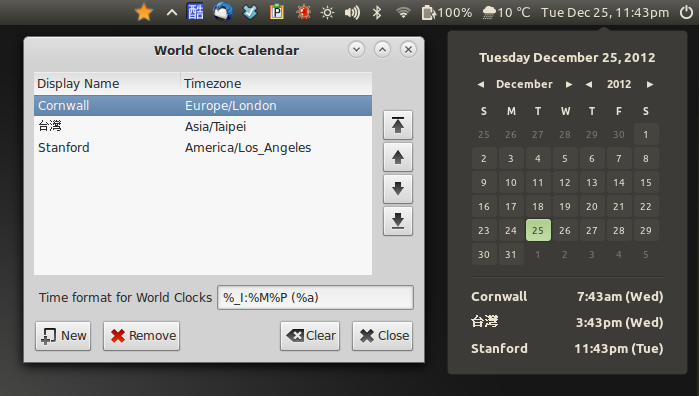699x396 pixels.
Task: Select December 26 in calendar
Action: (565, 230)
